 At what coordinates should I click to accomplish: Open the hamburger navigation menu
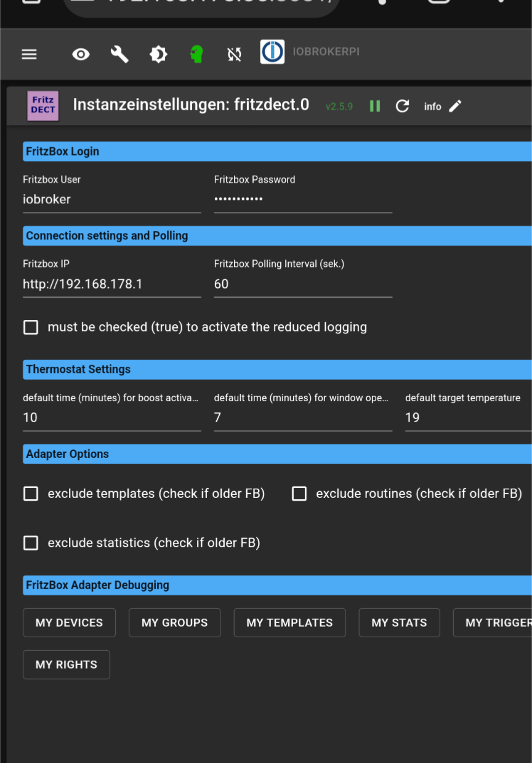pos(29,54)
